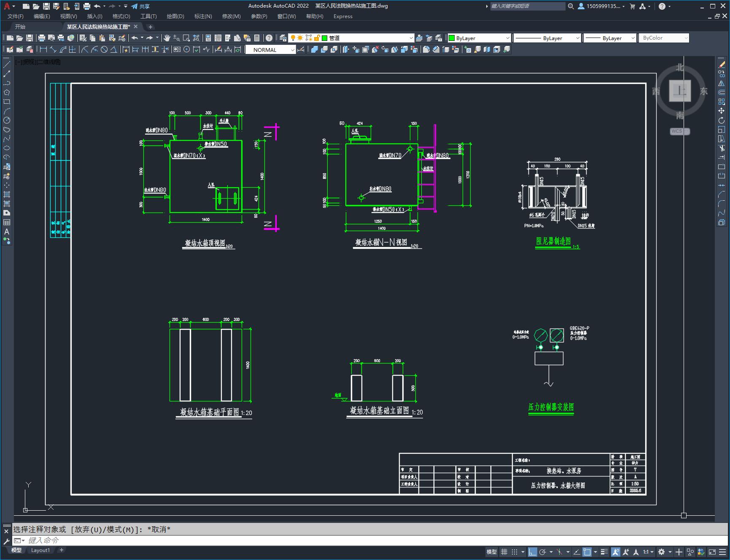
Task: Open the Workspace Switching gear icon
Action: 662,552
